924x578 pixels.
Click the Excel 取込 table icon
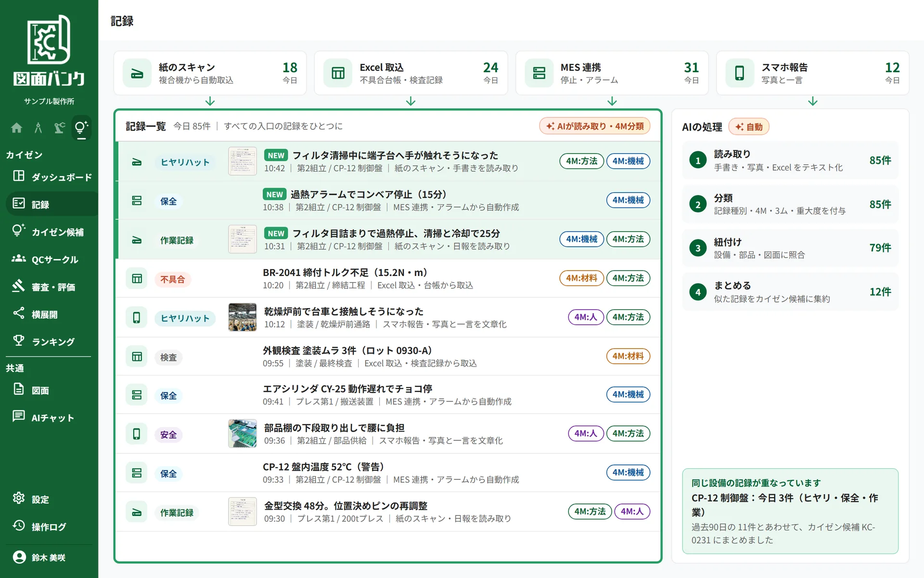338,73
